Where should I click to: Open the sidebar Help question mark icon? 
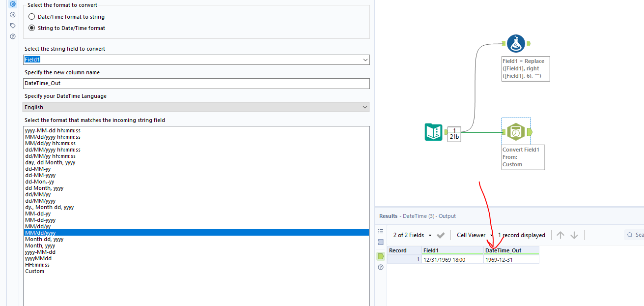pos(12,36)
